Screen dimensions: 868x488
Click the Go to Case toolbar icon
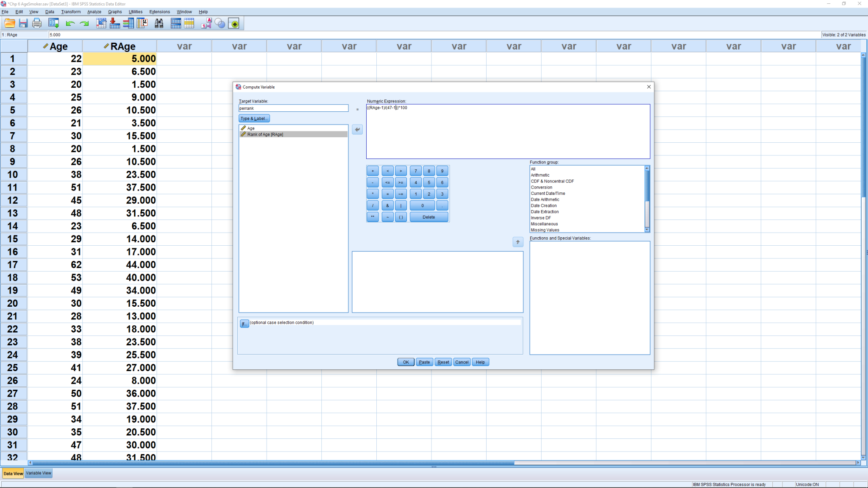pos(101,23)
